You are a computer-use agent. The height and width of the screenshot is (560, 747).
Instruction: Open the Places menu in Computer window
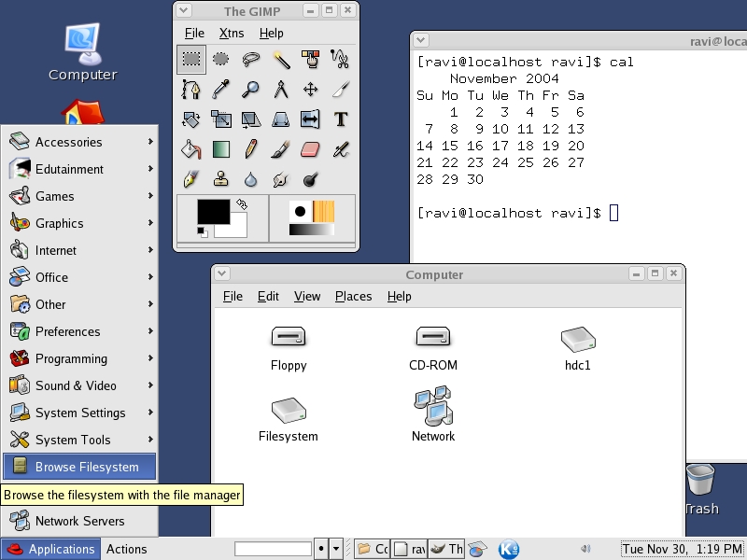(354, 296)
